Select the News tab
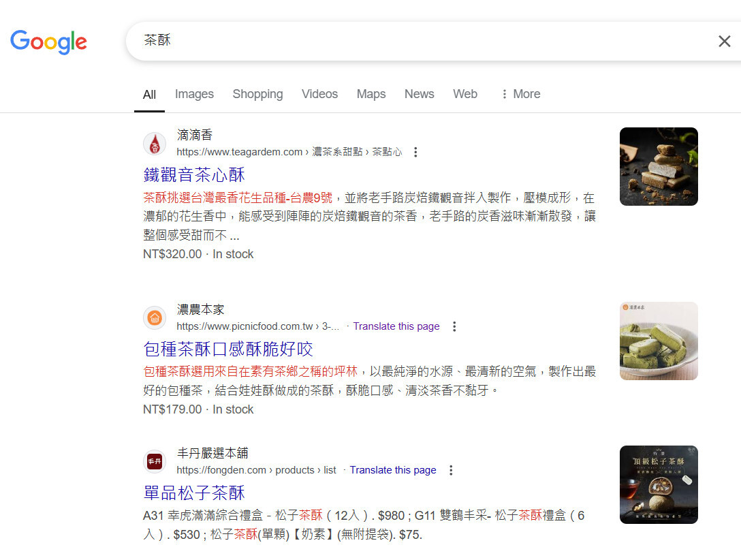The width and height of the screenshot is (741, 560). click(x=419, y=94)
